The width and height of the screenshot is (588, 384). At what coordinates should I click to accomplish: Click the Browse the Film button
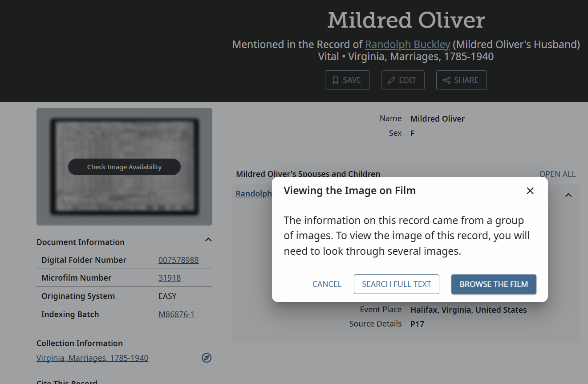494,284
